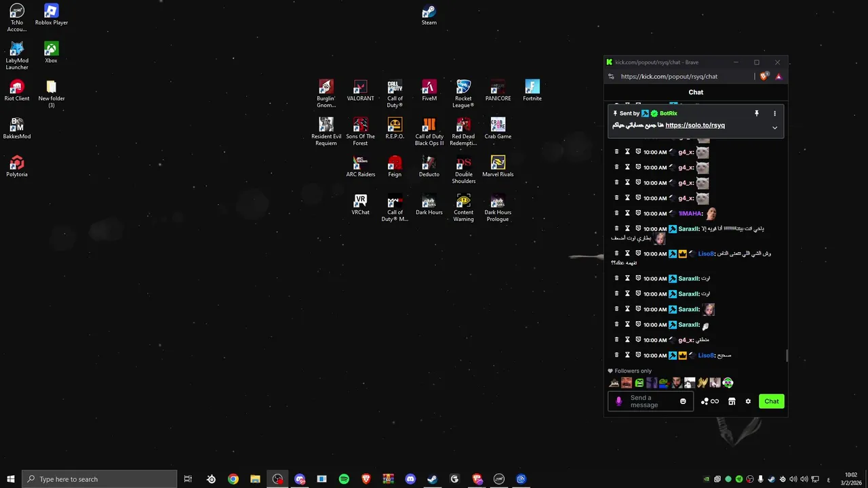Image resolution: width=868 pixels, height=488 pixels.
Task: Select the New folder (3) icon
Action: click(x=52, y=94)
